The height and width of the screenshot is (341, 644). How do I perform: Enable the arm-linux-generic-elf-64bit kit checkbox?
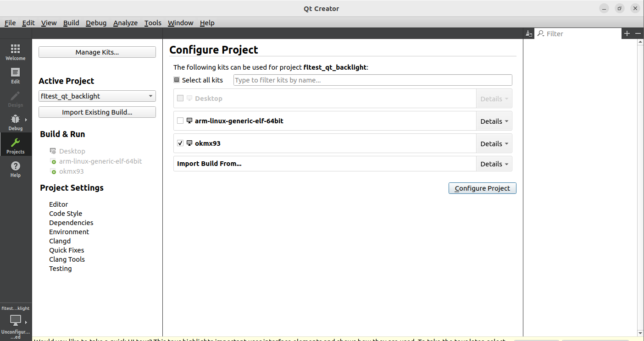pyautogui.click(x=180, y=121)
